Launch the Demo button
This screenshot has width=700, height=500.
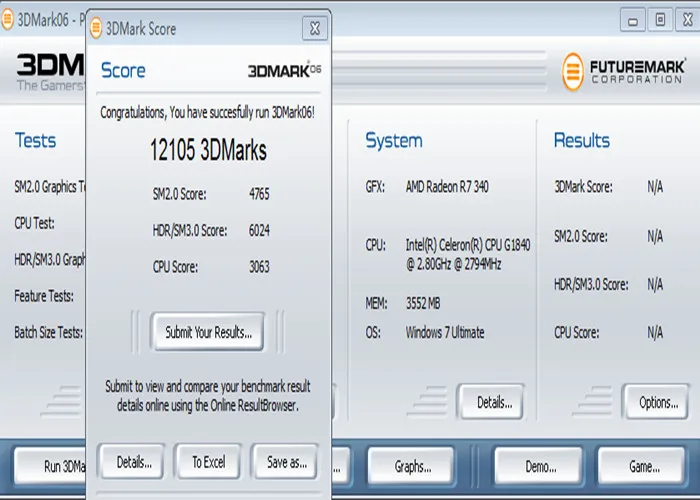(x=539, y=466)
